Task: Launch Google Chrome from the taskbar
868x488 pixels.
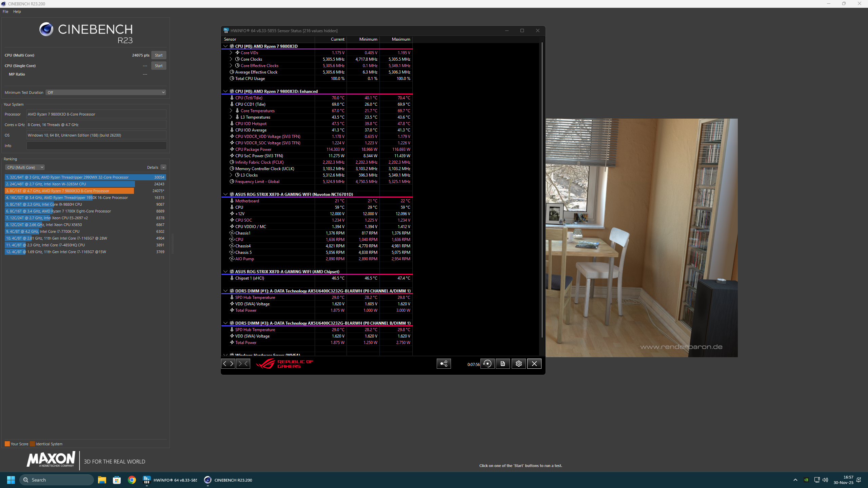Action: click(132, 480)
